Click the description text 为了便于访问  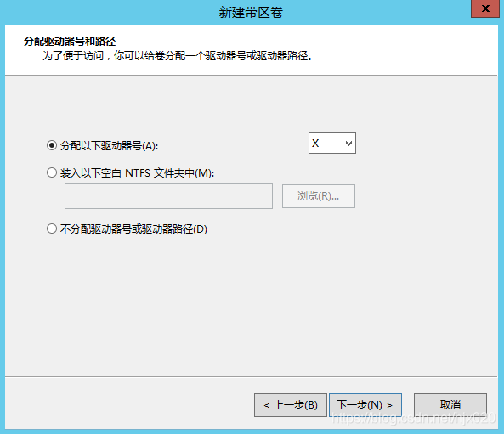(x=73, y=56)
